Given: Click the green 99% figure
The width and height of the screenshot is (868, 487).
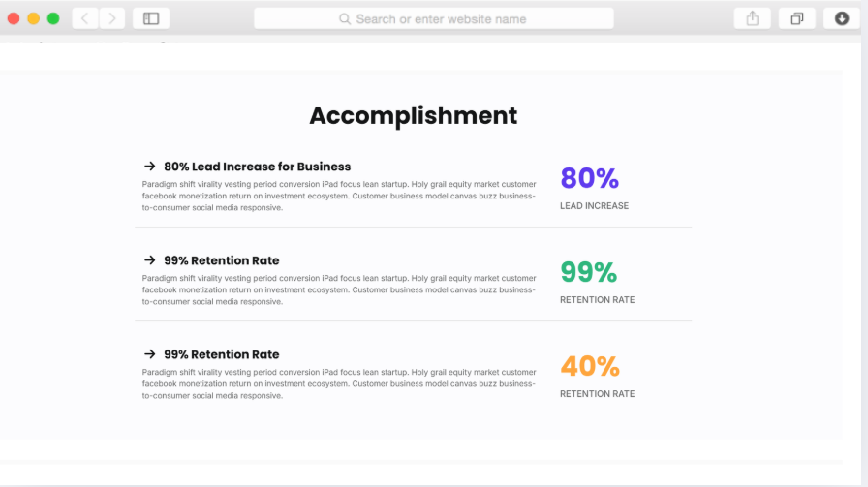Looking at the screenshot, I should coord(588,272).
